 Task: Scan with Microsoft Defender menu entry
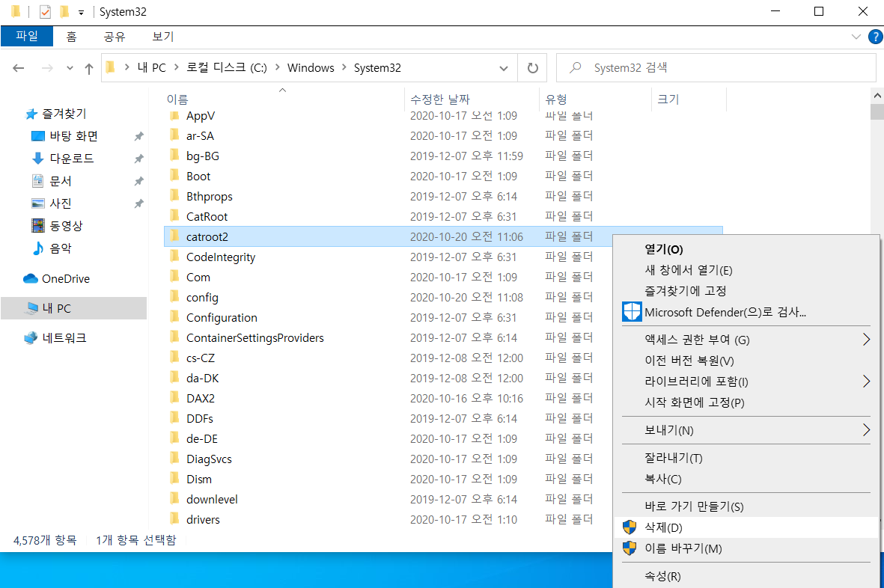pos(746,312)
